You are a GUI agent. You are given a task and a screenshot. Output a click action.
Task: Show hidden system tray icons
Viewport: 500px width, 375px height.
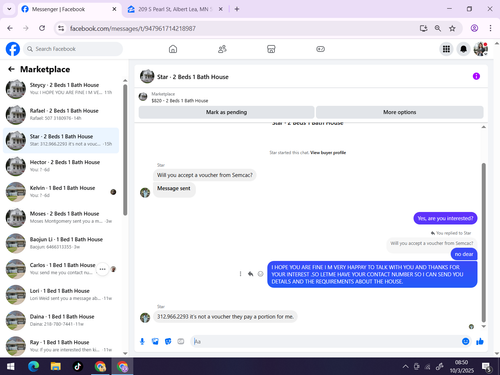point(405,367)
